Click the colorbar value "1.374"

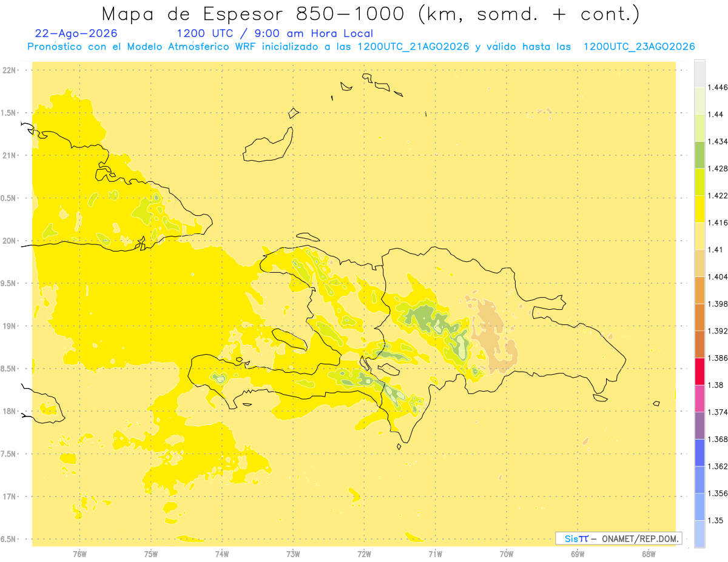[718, 412]
